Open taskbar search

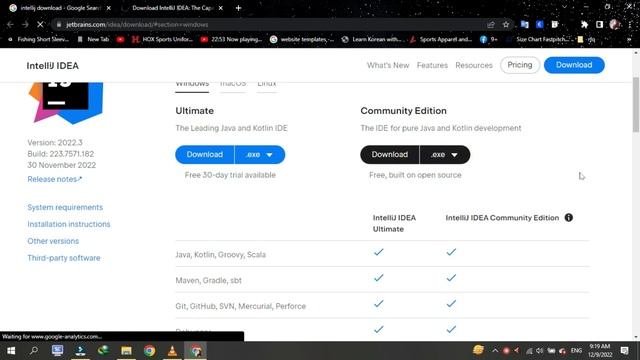tap(34, 351)
